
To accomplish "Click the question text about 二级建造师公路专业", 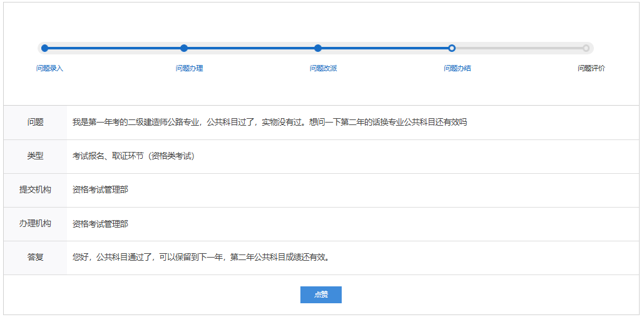I will [269, 123].
